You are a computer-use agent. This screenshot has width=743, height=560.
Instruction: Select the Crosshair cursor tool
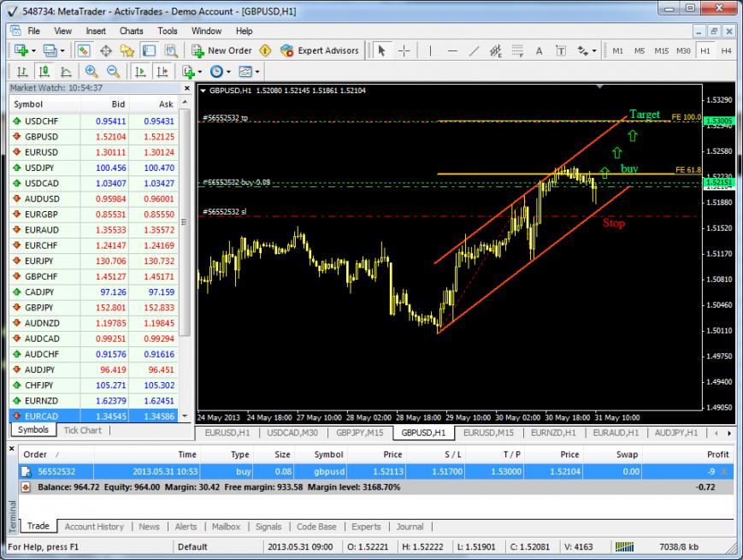pos(404,50)
